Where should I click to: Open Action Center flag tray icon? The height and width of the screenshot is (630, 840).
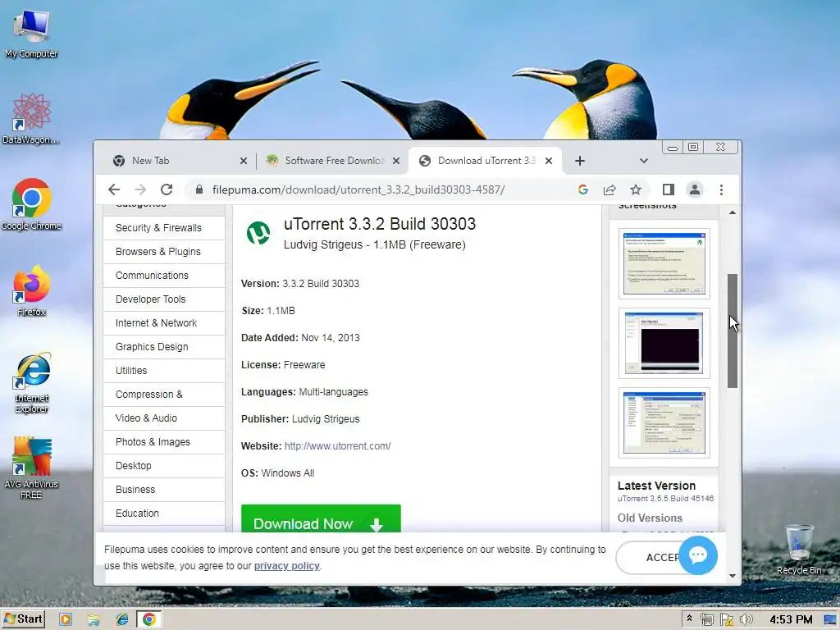727,620
